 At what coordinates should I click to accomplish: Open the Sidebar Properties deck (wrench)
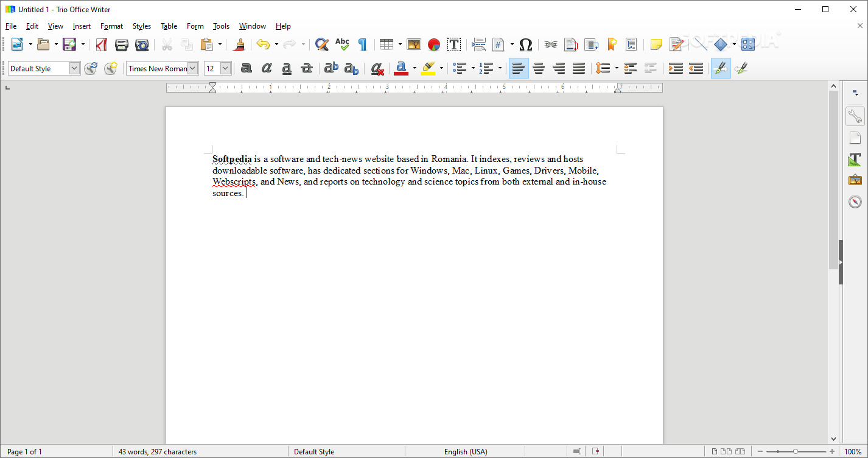(855, 116)
